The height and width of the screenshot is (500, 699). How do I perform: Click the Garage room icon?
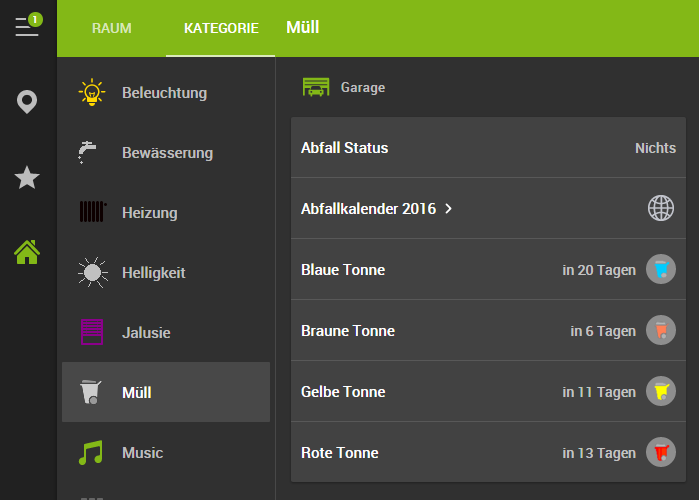[x=316, y=87]
